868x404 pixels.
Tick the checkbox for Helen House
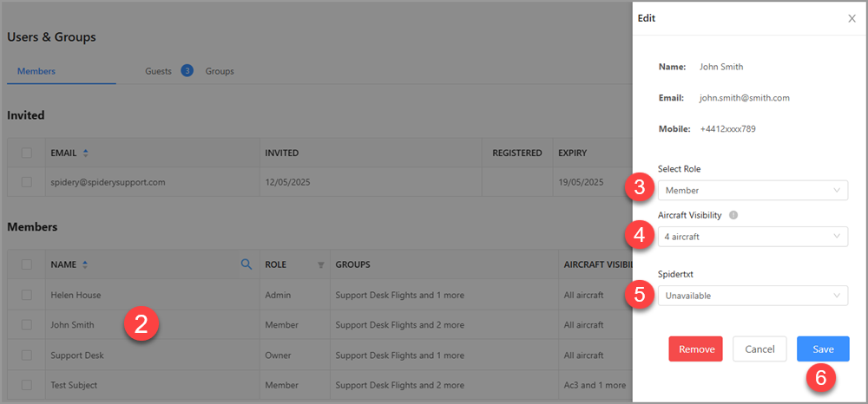27,295
